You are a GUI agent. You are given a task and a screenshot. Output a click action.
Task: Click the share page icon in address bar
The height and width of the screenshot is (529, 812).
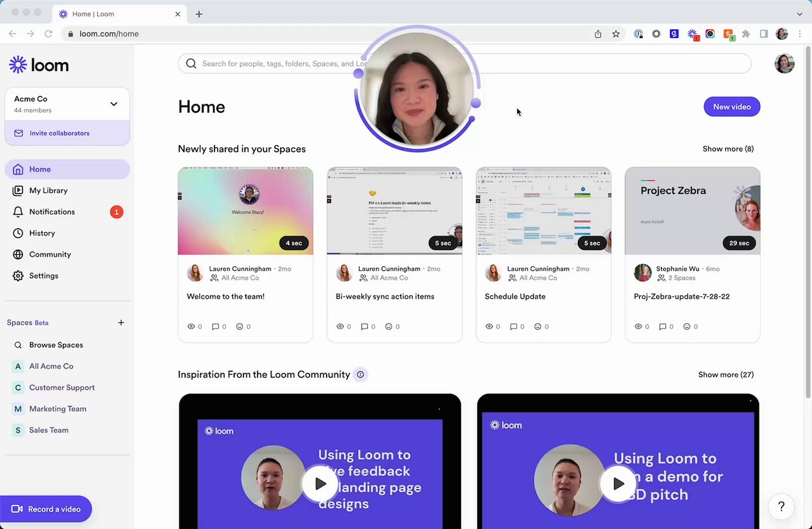[598, 34]
